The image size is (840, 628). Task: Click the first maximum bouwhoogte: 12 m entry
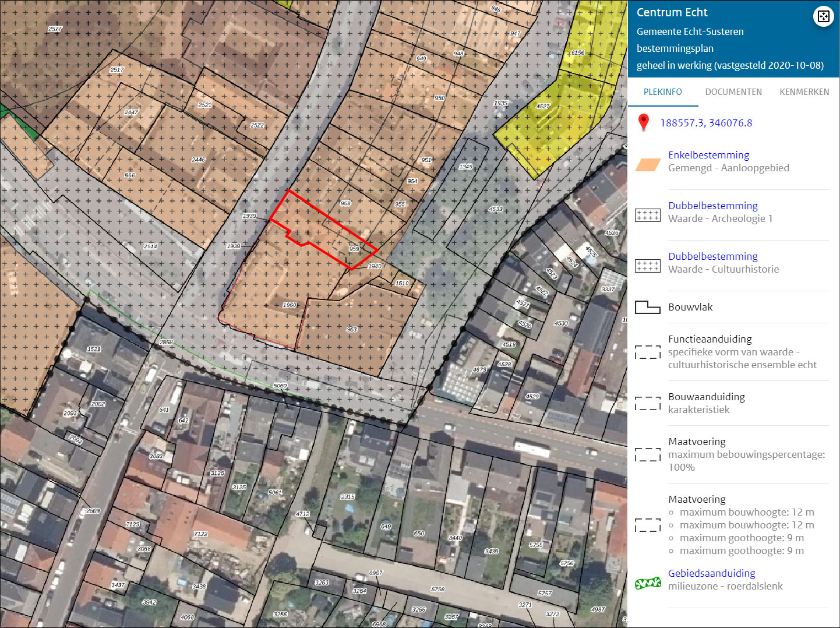tap(747, 512)
